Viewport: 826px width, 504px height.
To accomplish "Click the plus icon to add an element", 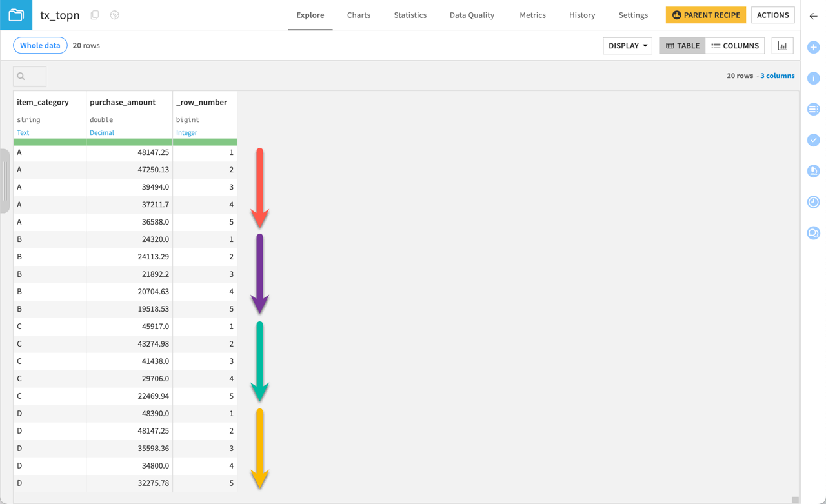I will point(813,47).
